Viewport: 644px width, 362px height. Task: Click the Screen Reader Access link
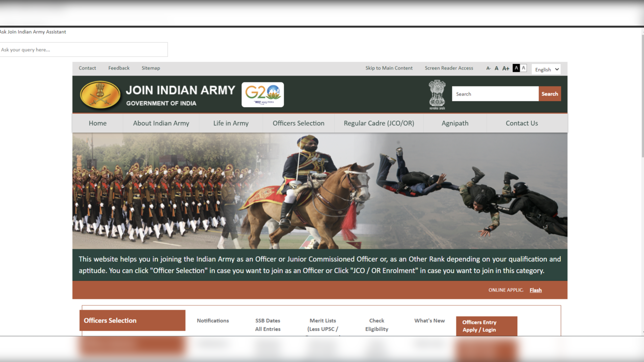pyautogui.click(x=449, y=68)
